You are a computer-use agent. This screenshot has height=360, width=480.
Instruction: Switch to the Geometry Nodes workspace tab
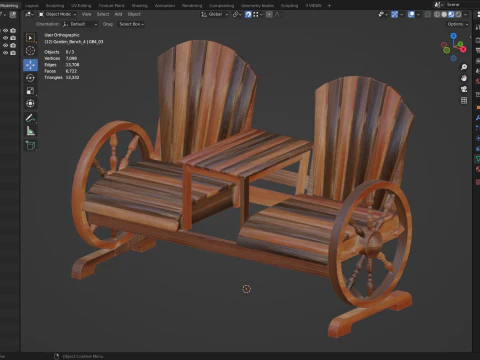pyautogui.click(x=257, y=6)
